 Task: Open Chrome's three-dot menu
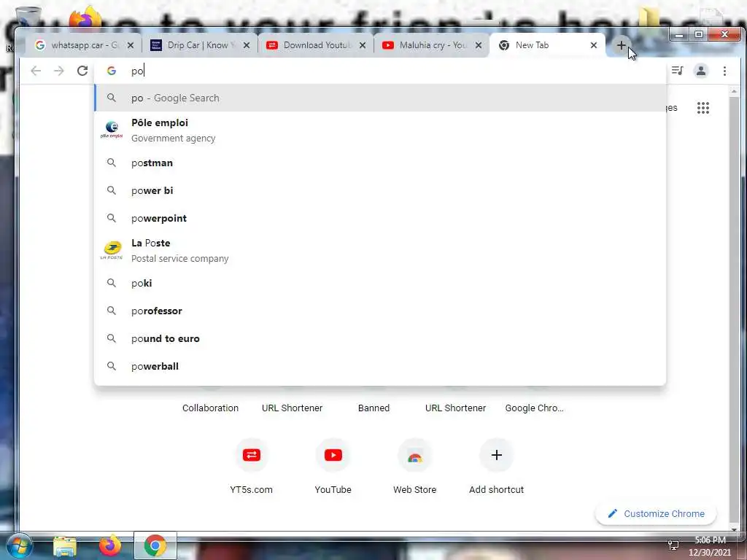coord(724,71)
